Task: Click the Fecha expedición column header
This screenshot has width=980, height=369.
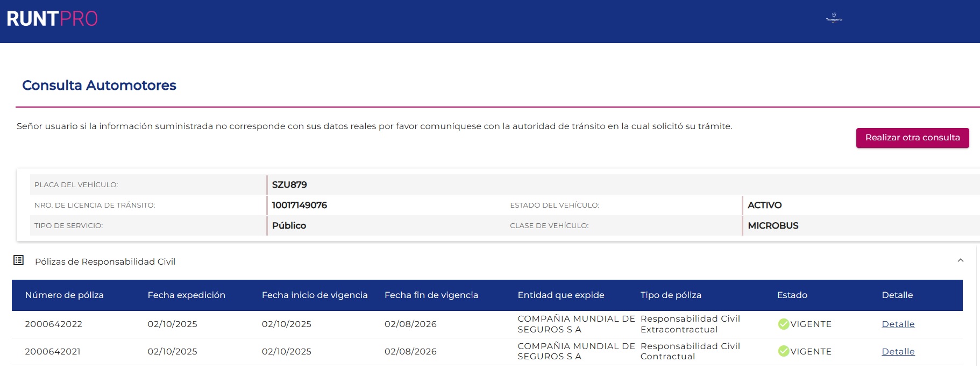Action: click(x=186, y=295)
